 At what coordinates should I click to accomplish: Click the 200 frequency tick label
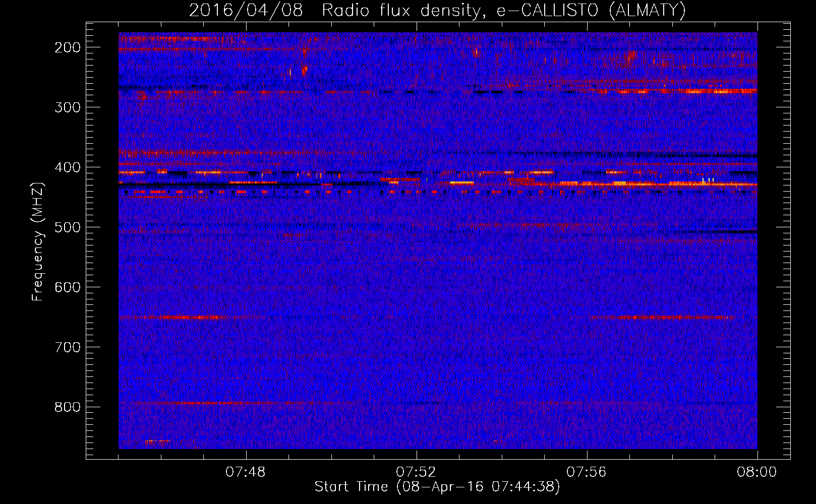(68, 47)
